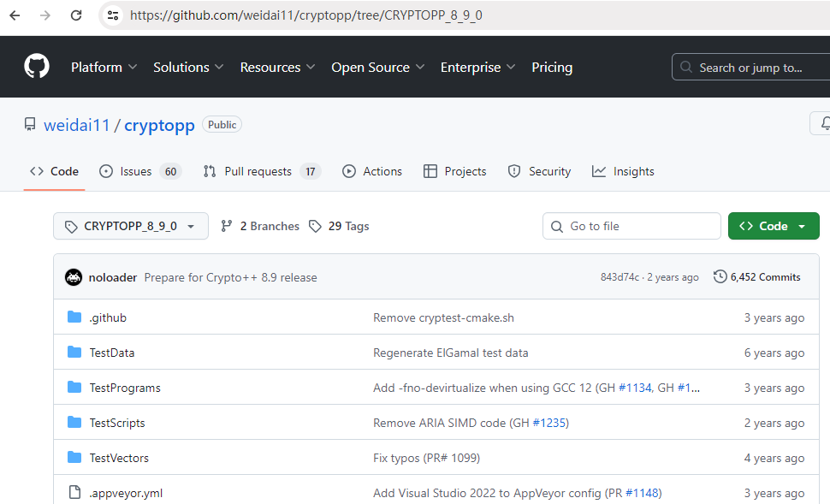The image size is (830, 504).
Task: View the 29 Tags list
Action: point(339,226)
